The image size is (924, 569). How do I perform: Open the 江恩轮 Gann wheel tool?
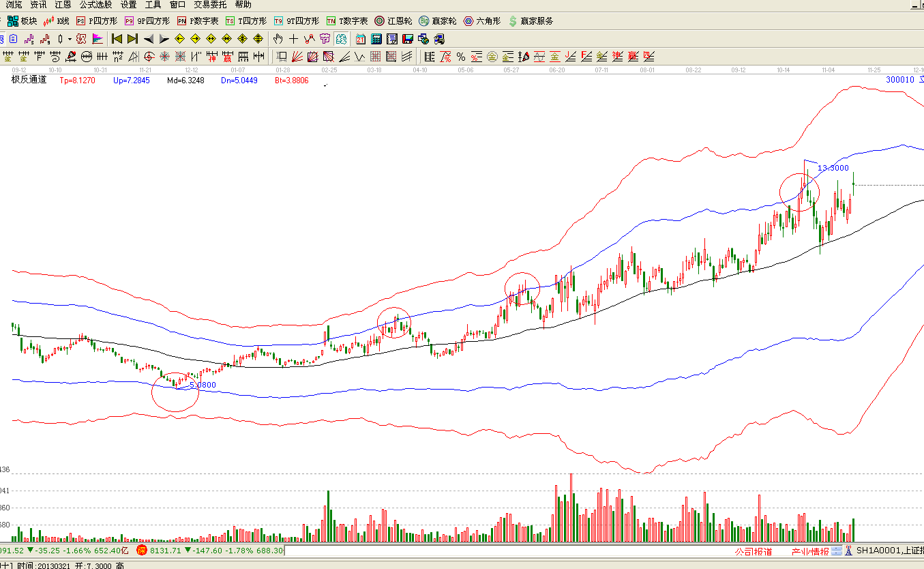pos(393,21)
